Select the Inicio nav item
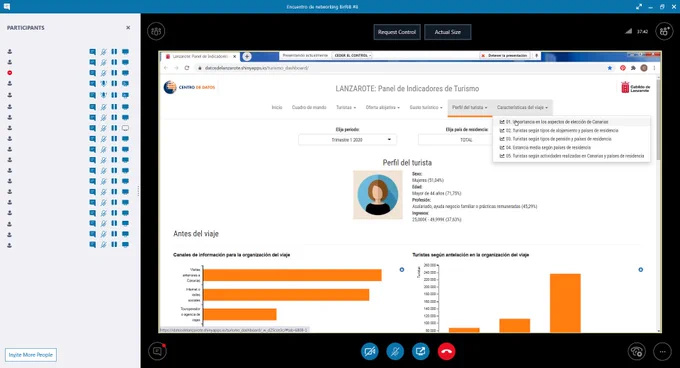 (277, 107)
